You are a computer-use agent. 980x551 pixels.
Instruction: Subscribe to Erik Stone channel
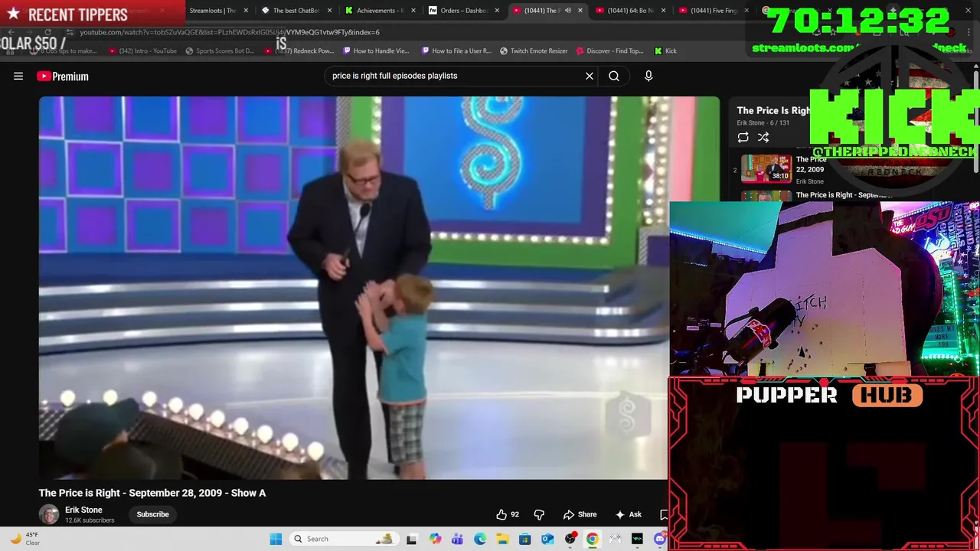[152, 514]
